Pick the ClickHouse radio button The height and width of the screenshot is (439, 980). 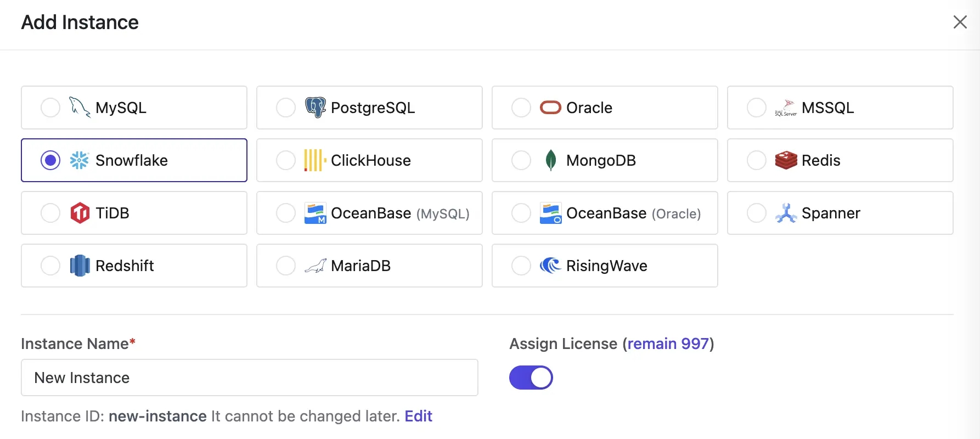(x=286, y=160)
